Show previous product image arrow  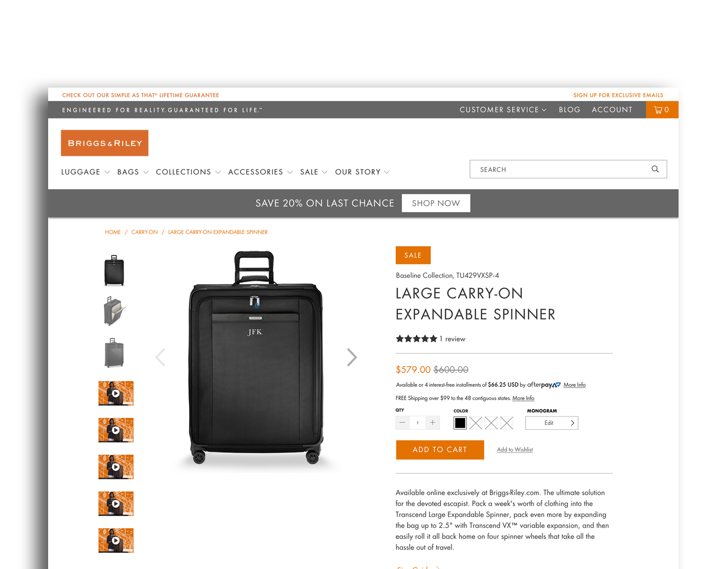click(160, 357)
